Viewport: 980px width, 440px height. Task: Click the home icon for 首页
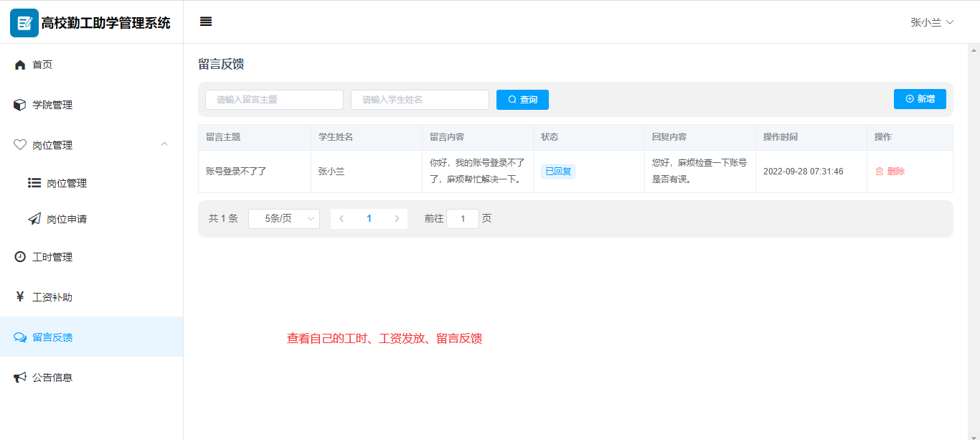tap(20, 65)
